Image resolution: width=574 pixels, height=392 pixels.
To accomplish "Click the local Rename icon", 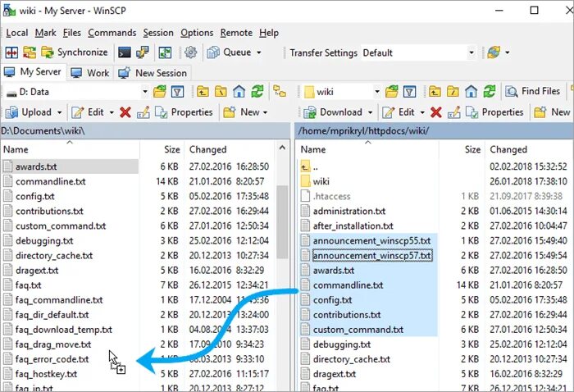I will pyautogui.click(x=143, y=112).
